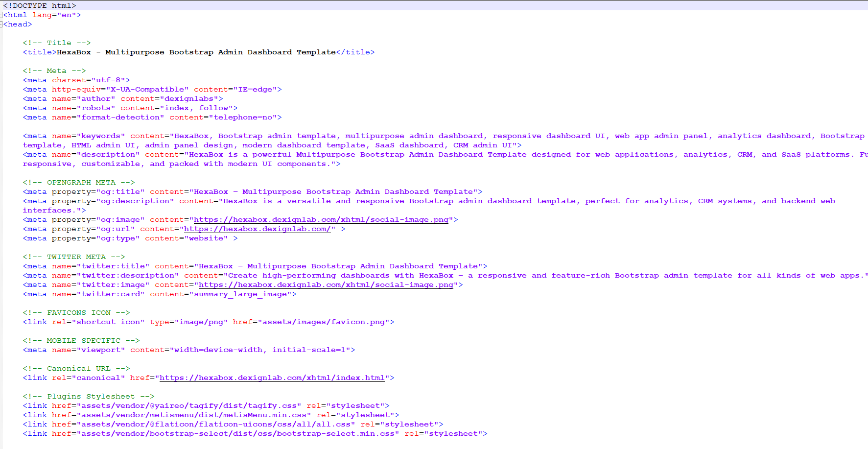This screenshot has height=449, width=868.
Task: Click the robots value "index, follow"
Action: point(196,108)
